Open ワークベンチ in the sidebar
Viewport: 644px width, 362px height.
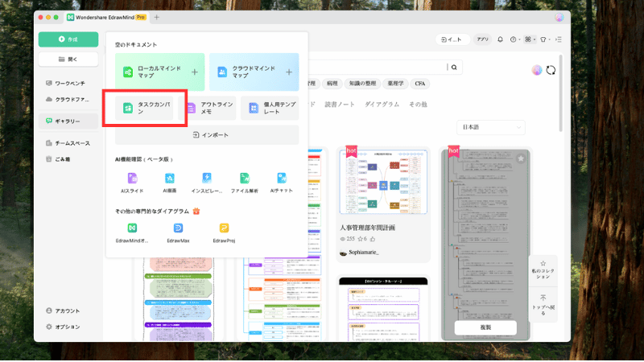[66, 84]
